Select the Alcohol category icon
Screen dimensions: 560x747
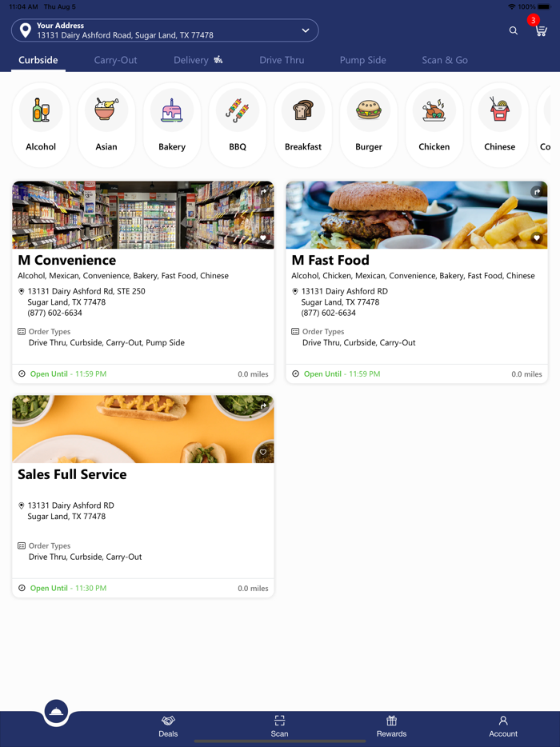coord(41,110)
